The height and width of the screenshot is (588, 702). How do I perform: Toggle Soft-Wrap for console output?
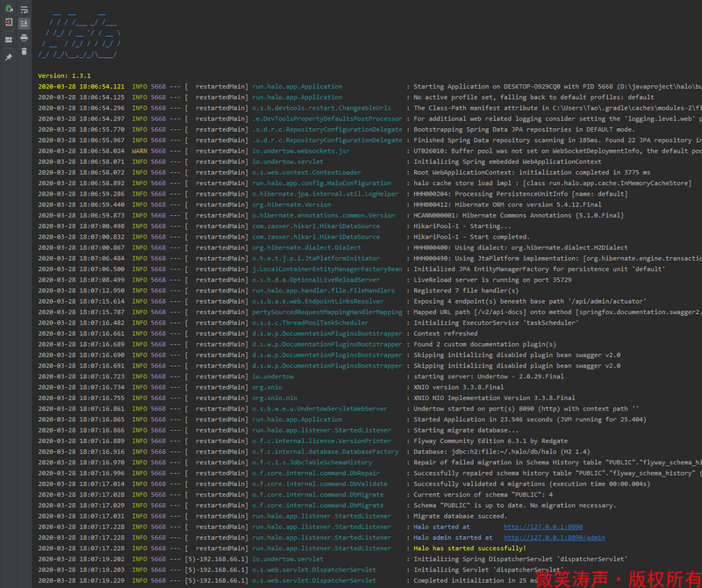(x=25, y=10)
